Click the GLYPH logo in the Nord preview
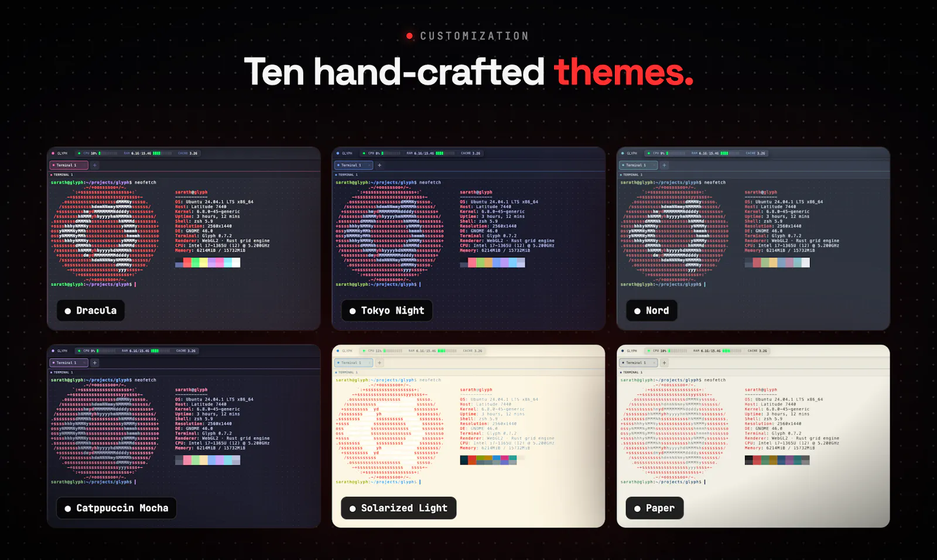Image resolution: width=937 pixels, height=560 pixels. coord(630,153)
